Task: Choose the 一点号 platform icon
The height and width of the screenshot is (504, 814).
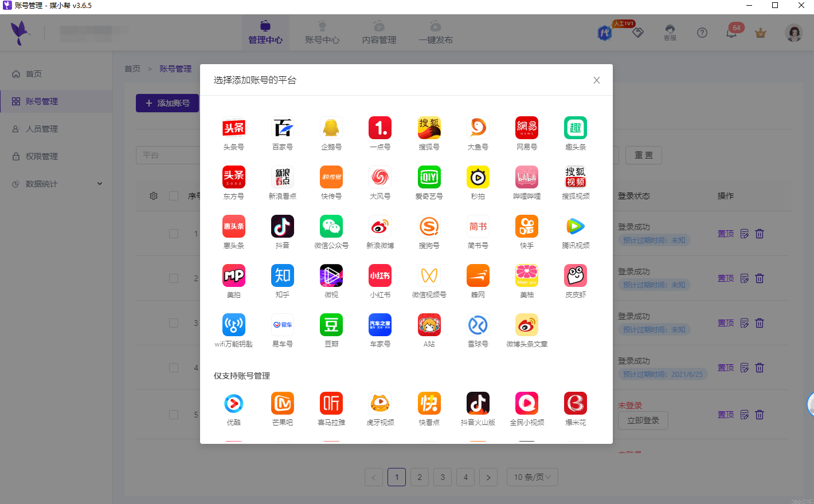Action: click(x=380, y=128)
